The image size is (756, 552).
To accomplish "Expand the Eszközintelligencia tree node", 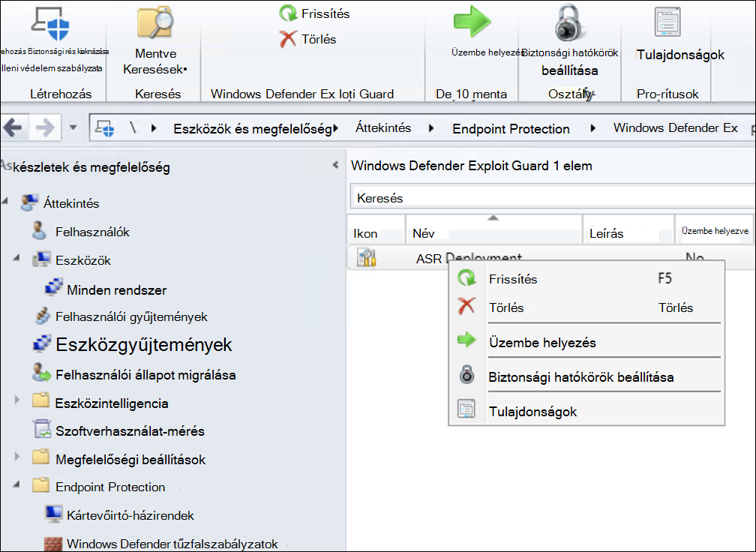I will (x=16, y=400).
